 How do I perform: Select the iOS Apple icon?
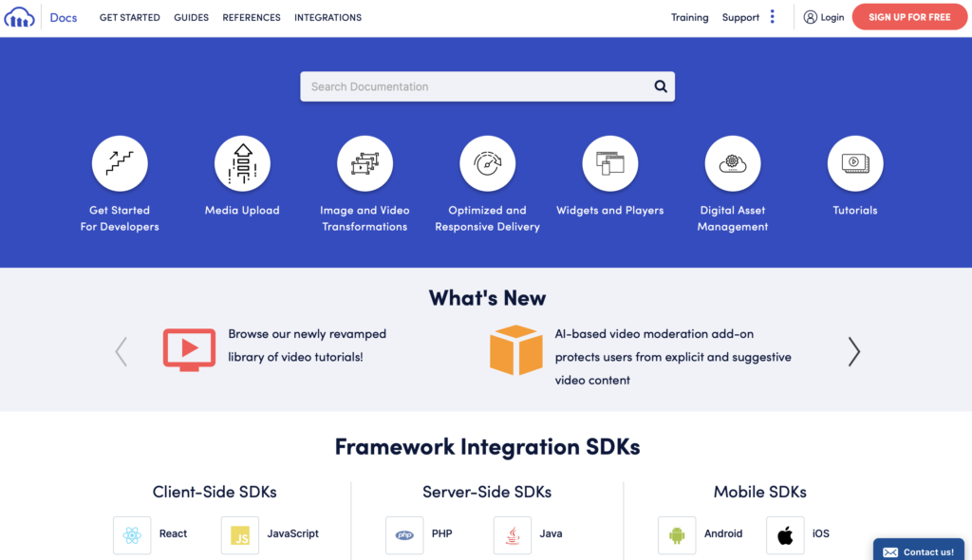tap(785, 534)
